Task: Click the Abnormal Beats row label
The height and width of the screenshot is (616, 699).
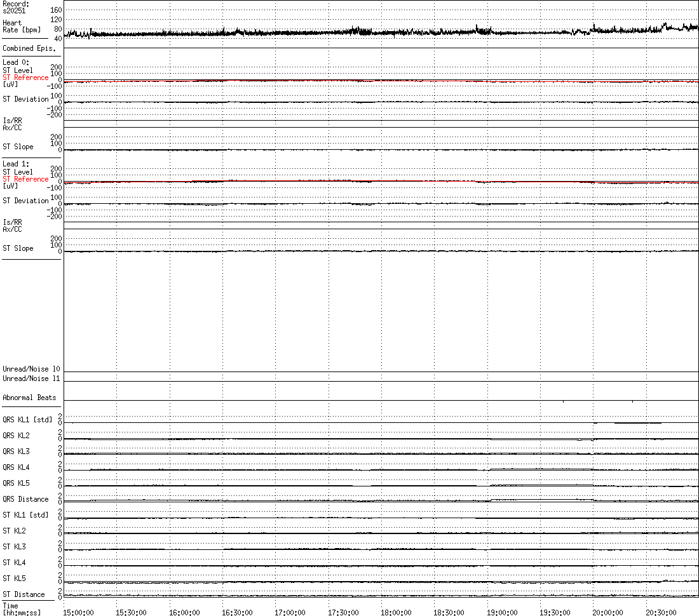Action: [x=29, y=398]
